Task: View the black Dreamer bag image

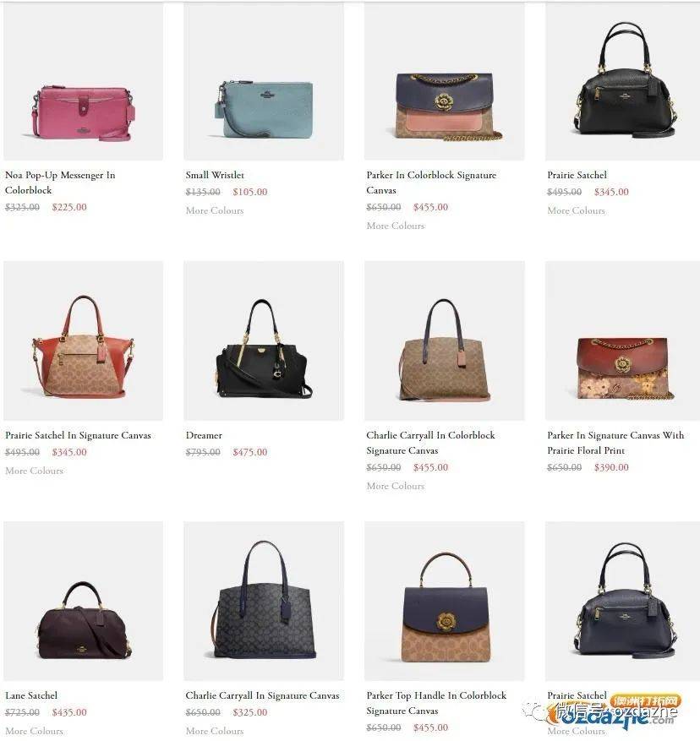Action: click(264, 341)
